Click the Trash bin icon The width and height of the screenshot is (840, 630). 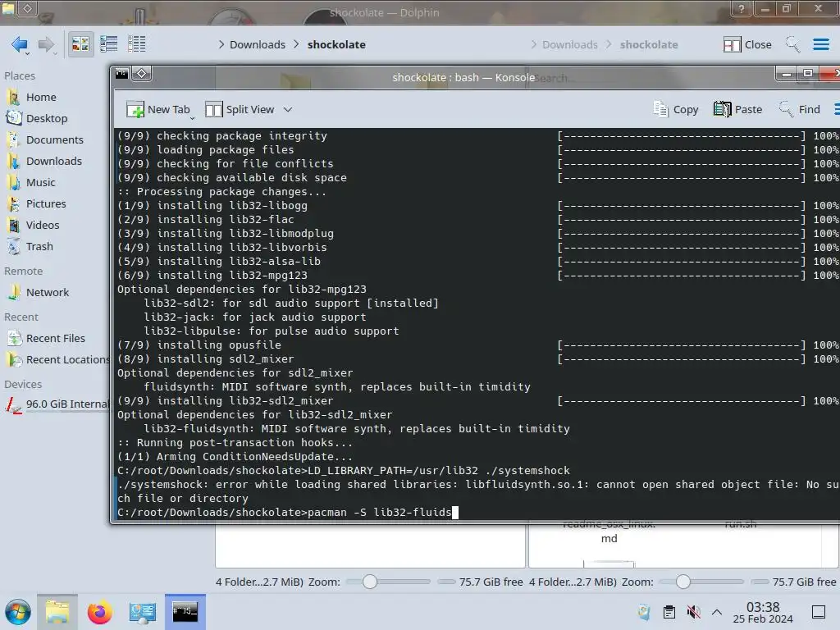point(13,247)
